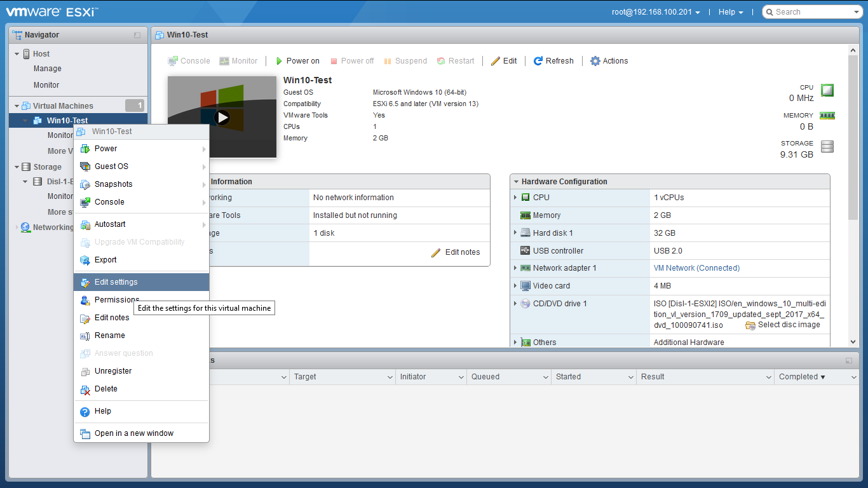Click the Select disc image icon

click(750, 325)
